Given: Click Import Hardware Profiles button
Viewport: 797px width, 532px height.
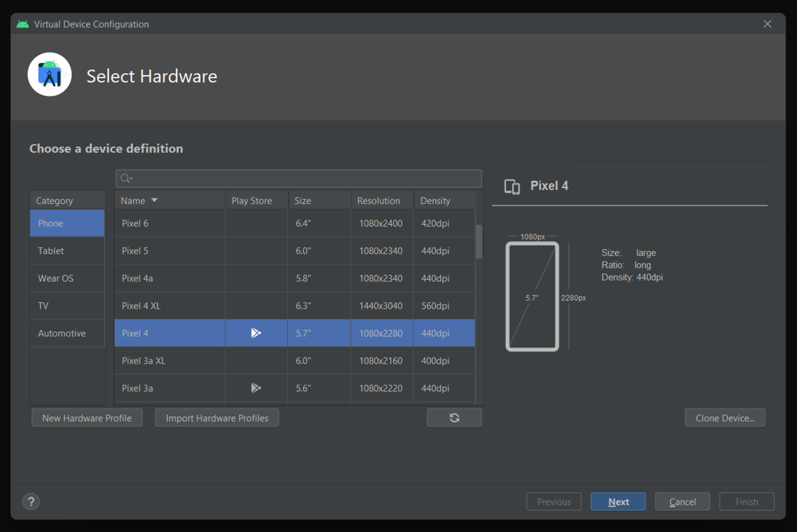Looking at the screenshot, I should (217, 418).
